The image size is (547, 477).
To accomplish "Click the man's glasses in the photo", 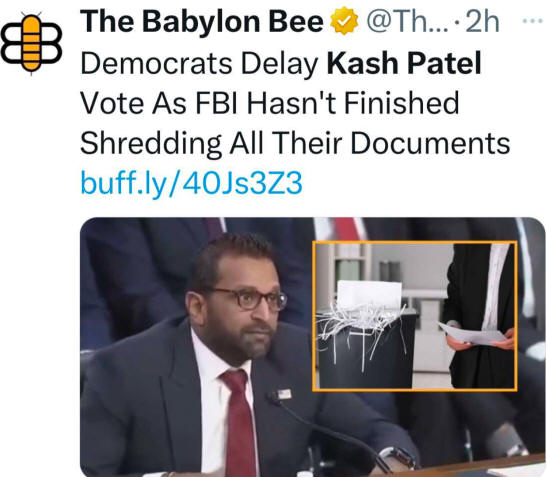I will (248, 299).
